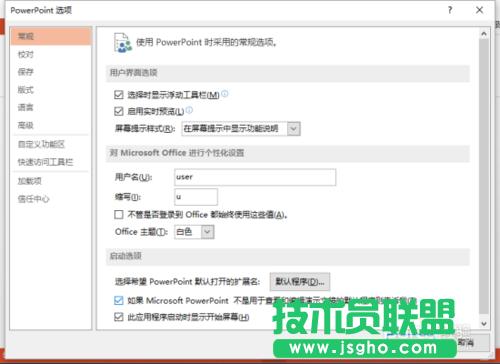500x364 pixels.
Task: Toggle 选择时显示浮动工具栏 checkbox
Action: coord(119,95)
